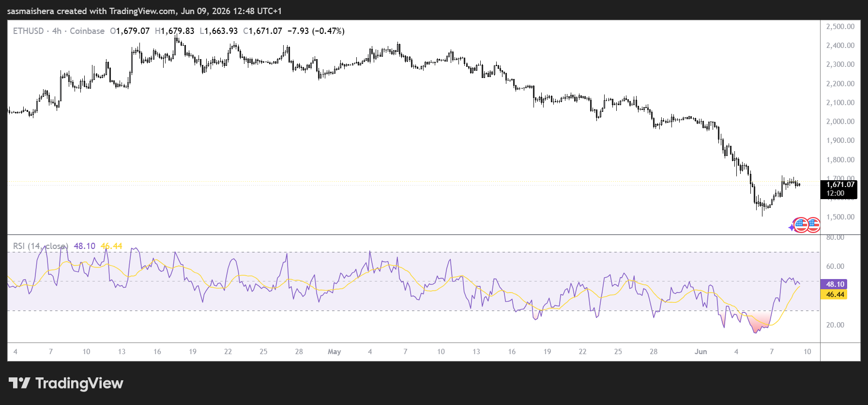Click the 1,500.00 price scale label
The image size is (868, 405).
[x=840, y=217]
